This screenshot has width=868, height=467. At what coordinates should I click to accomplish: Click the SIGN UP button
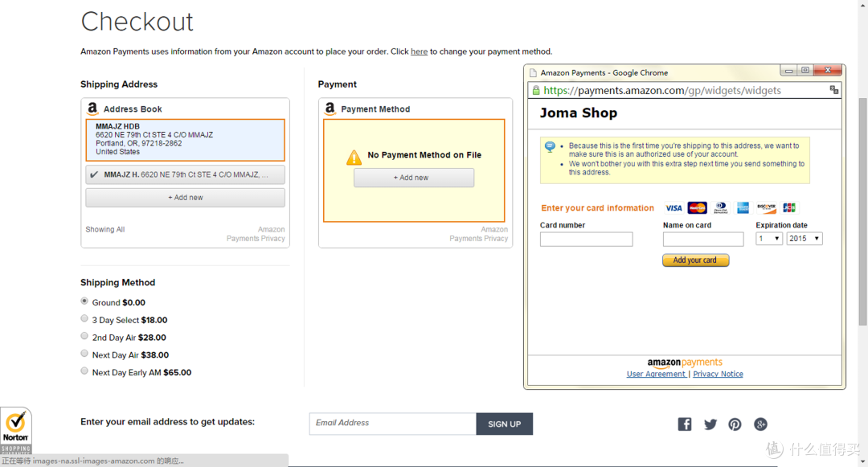[x=504, y=424]
